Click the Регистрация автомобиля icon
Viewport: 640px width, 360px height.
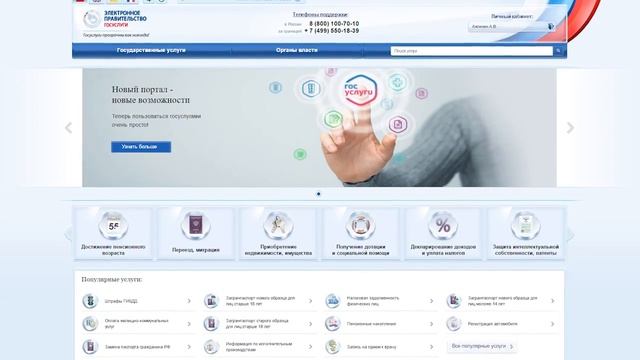pos(454,324)
